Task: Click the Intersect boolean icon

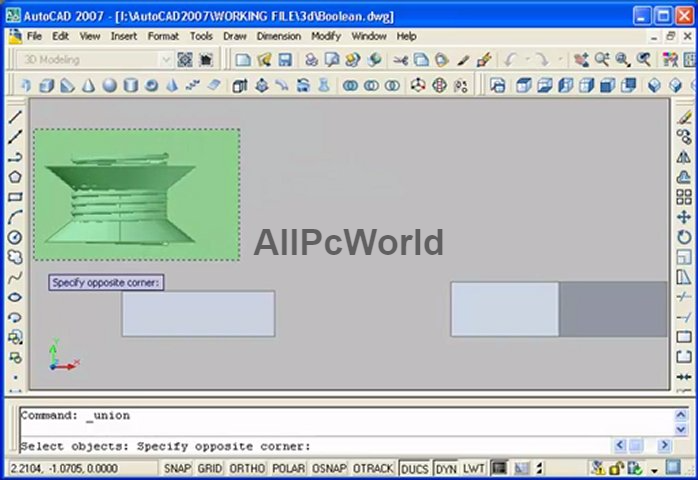Action: [392, 85]
